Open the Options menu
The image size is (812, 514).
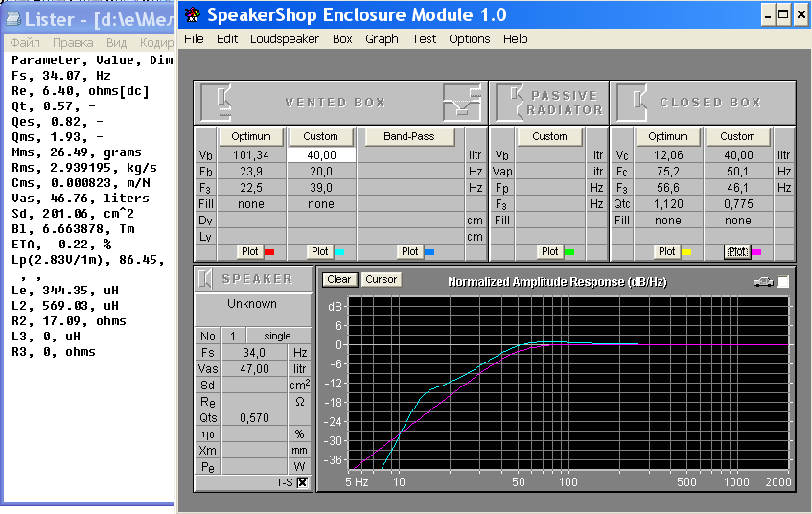[469, 39]
